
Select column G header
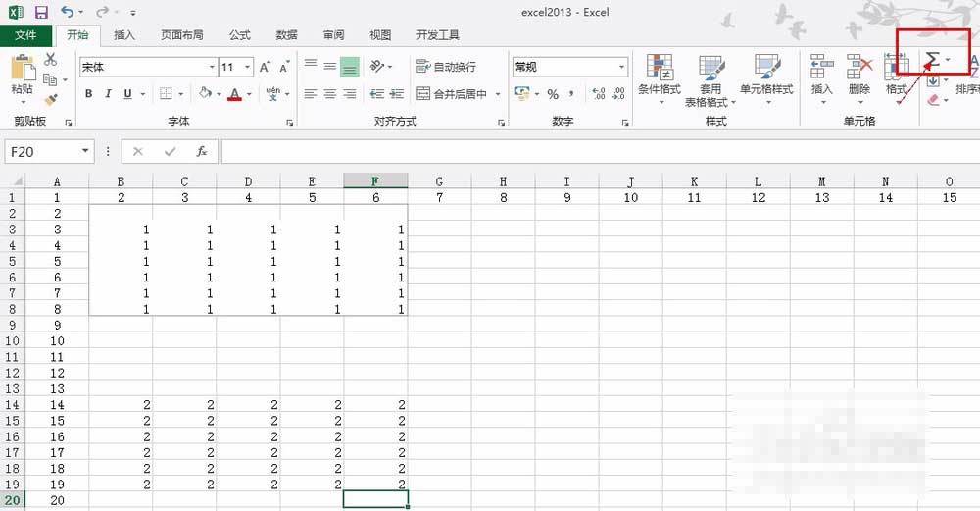pos(439,181)
